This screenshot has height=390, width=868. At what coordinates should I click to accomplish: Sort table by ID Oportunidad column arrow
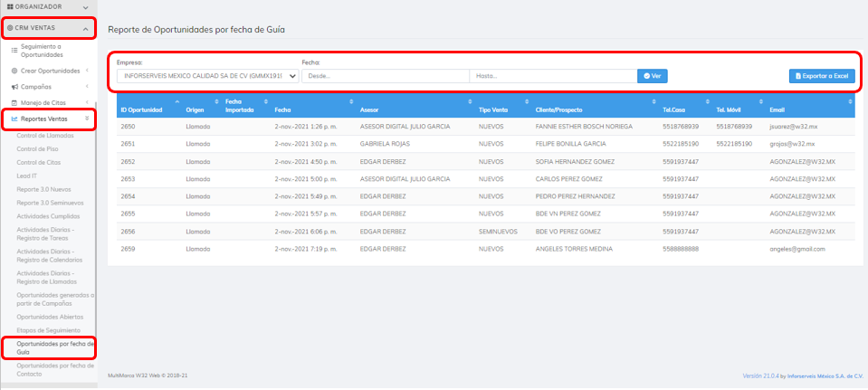(177, 100)
